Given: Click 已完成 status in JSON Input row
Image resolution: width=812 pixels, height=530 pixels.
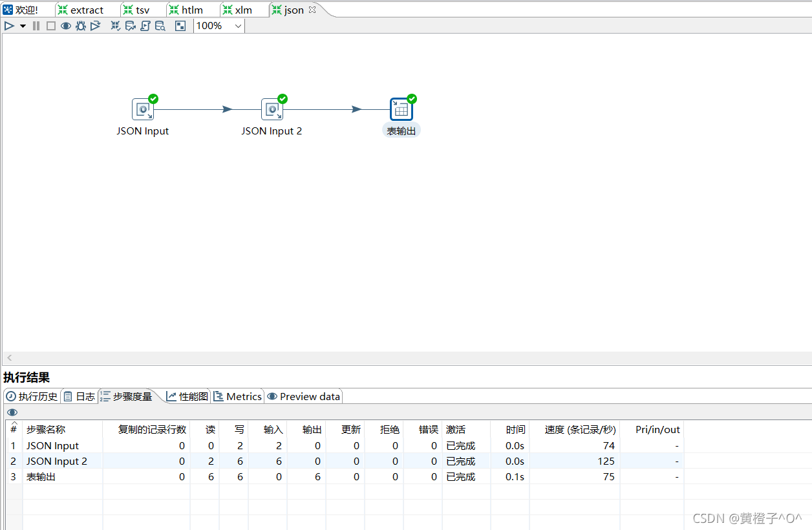Looking at the screenshot, I should click(x=460, y=445).
